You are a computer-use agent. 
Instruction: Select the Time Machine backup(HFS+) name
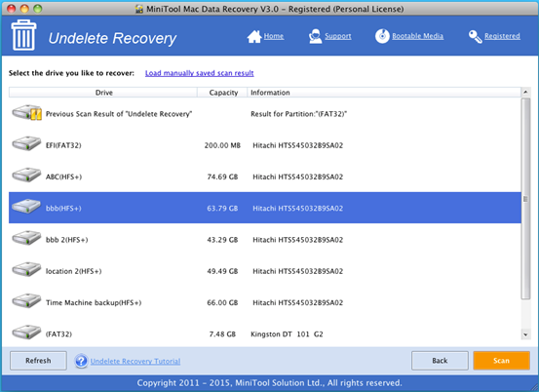[x=94, y=303]
